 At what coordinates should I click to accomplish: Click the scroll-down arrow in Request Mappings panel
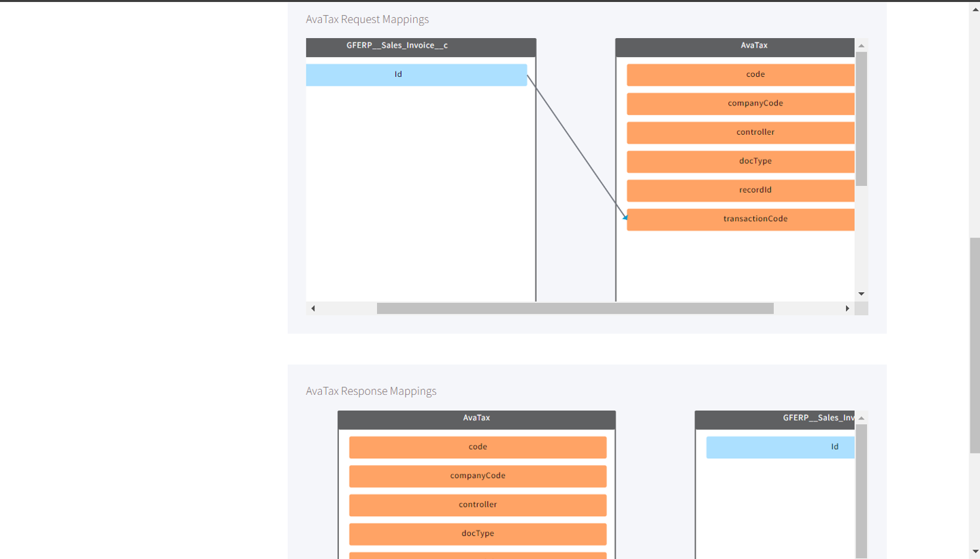point(861,294)
